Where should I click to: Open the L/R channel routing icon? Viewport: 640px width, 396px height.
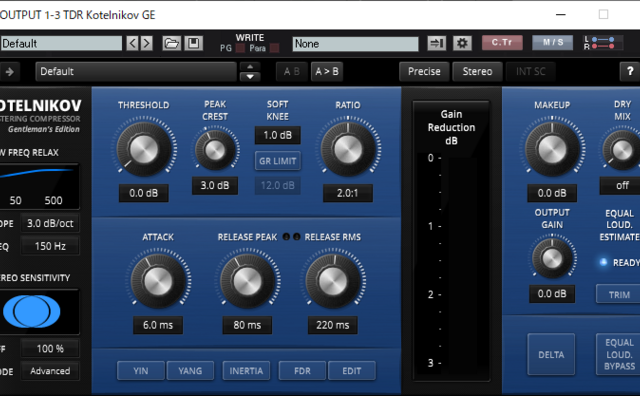point(602,43)
